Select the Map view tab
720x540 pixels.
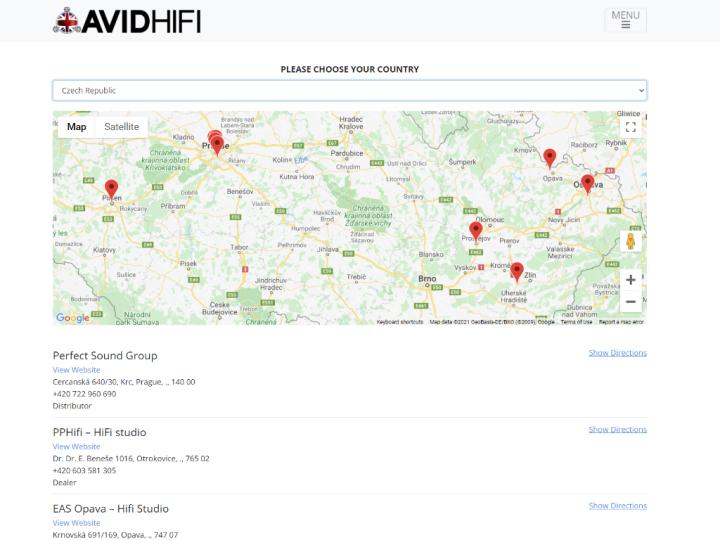coord(77,127)
